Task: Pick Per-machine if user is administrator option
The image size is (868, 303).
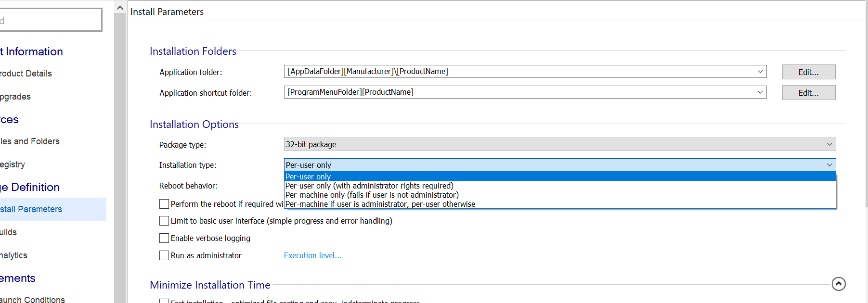Action: pos(380,204)
